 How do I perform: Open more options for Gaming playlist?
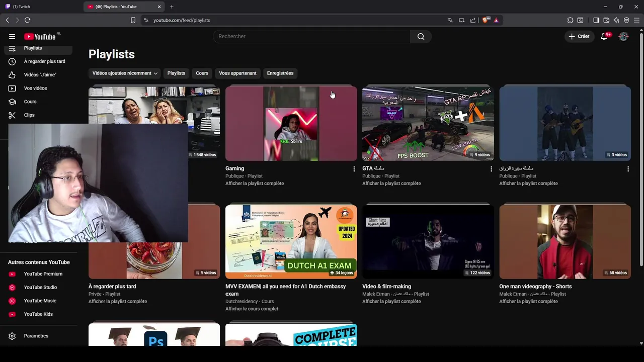click(x=354, y=169)
